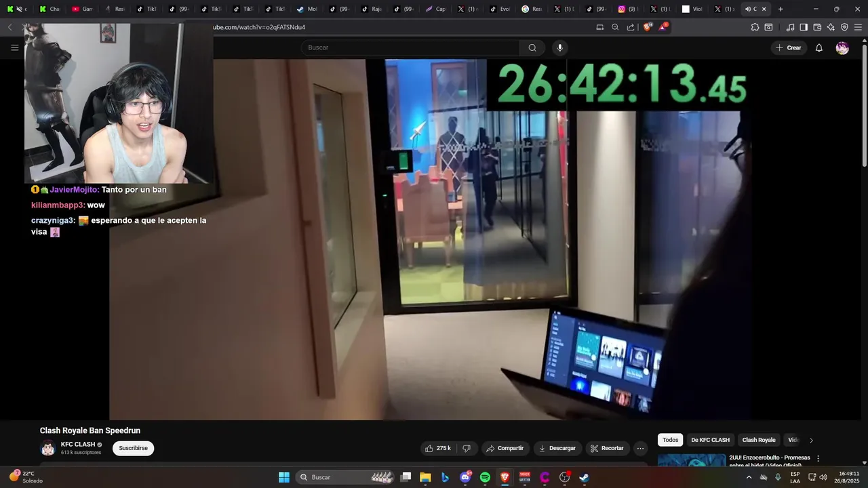Image resolution: width=868 pixels, height=488 pixels.
Task: Click the Compartir button
Action: [x=506, y=448]
